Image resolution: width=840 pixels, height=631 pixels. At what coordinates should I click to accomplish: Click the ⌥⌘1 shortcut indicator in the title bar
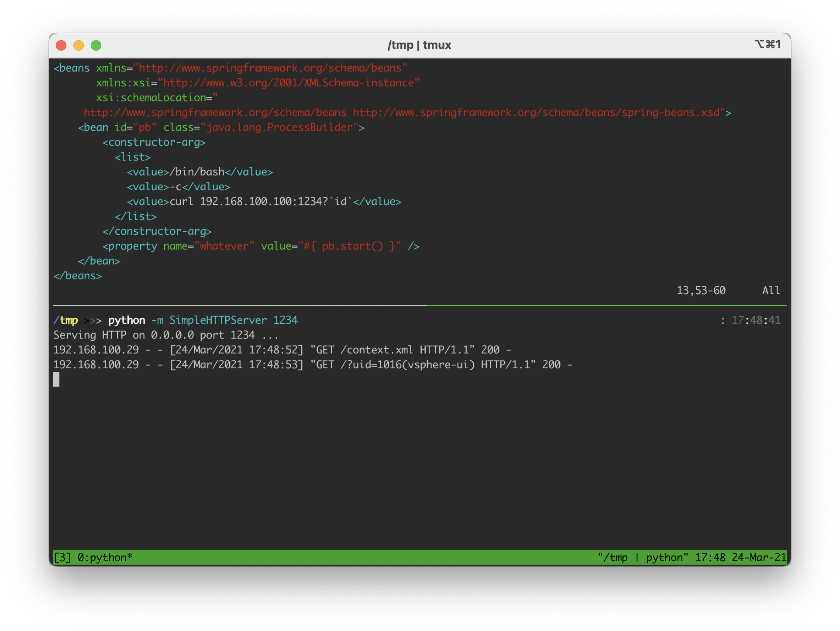[768, 44]
